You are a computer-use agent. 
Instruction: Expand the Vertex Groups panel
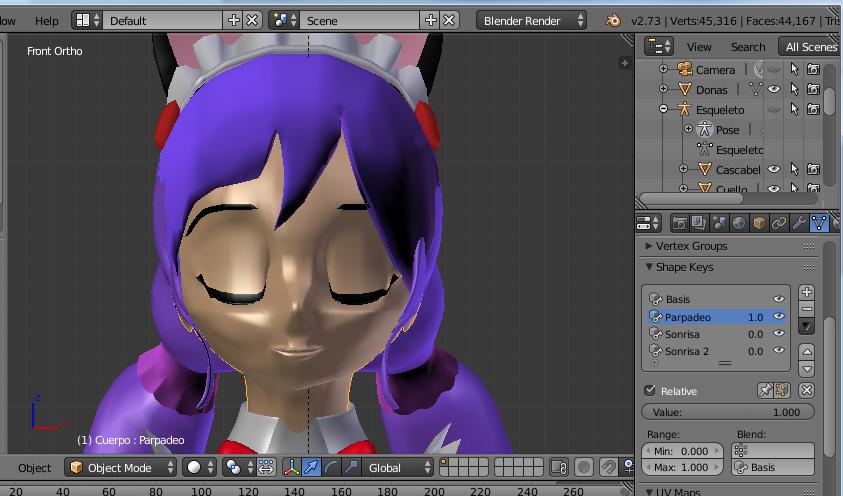649,246
